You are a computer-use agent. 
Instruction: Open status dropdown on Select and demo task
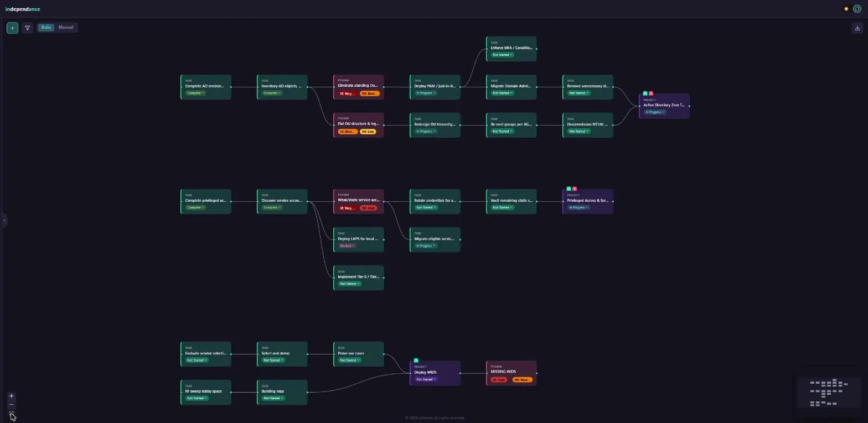pyautogui.click(x=273, y=360)
